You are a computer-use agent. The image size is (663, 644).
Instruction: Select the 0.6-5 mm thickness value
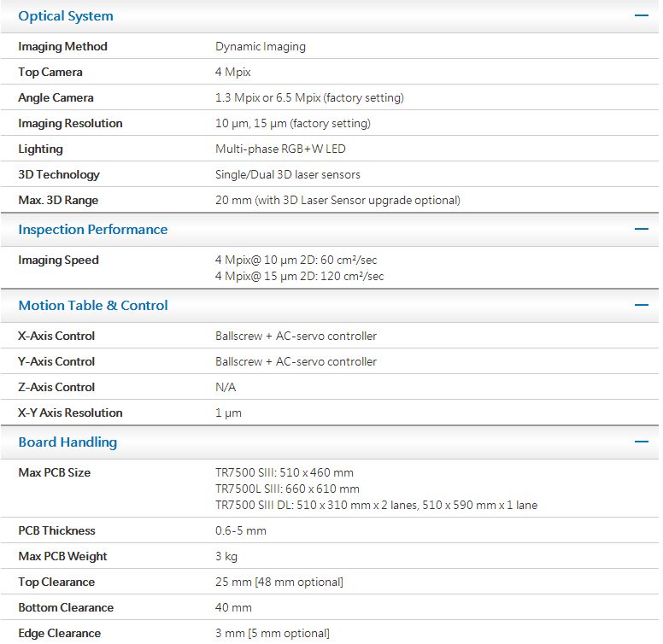tap(241, 530)
